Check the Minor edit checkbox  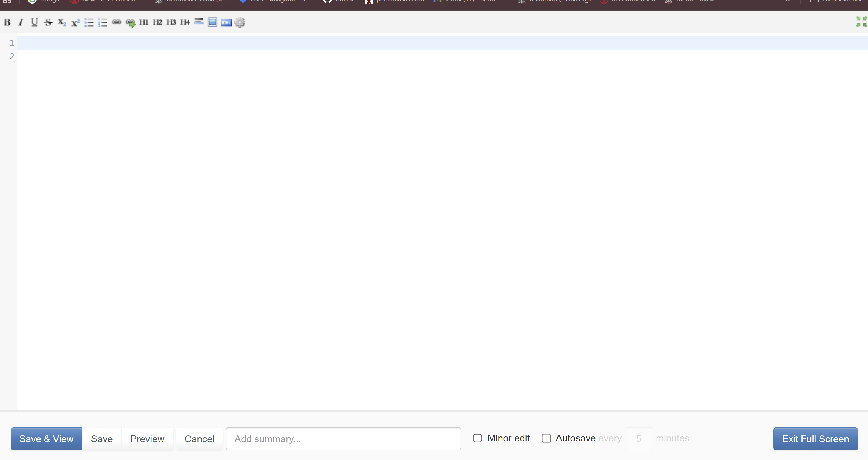(478, 438)
